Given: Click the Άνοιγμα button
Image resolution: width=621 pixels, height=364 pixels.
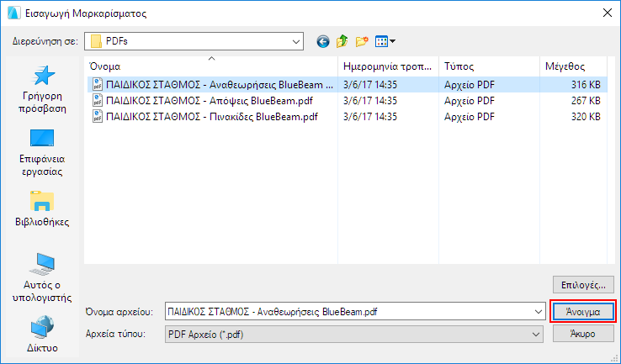Looking at the screenshot, I should pos(583,311).
